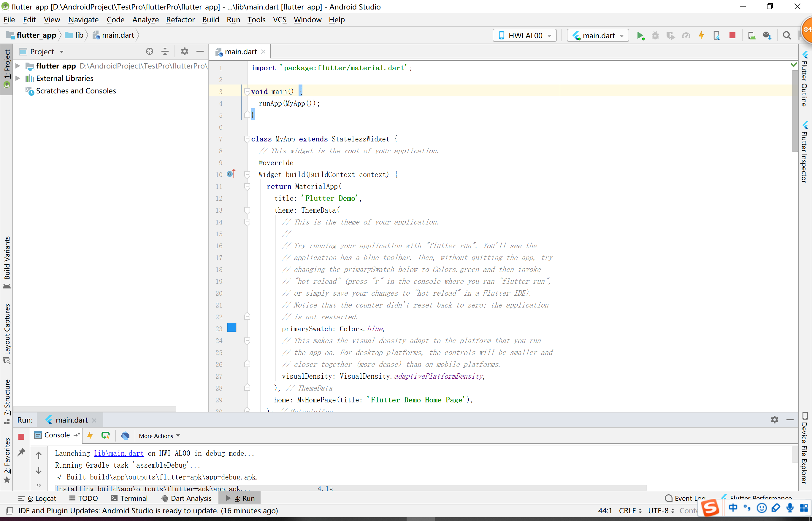Locate current file with target icon
Screen dimensions: 812x521
149,51
